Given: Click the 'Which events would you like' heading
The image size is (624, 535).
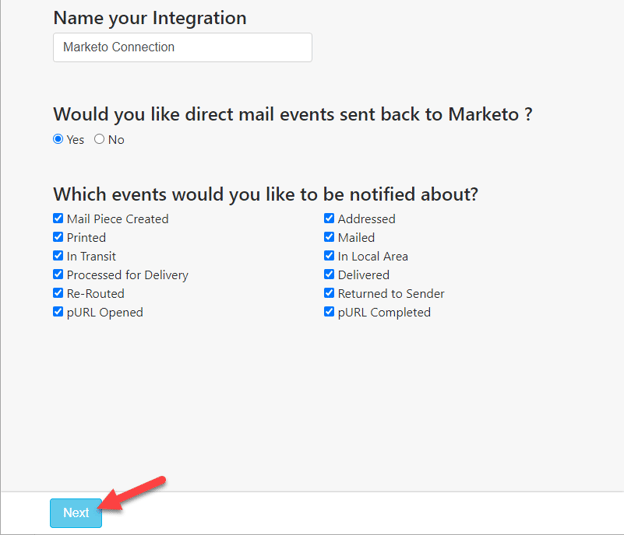Looking at the screenshot, I should (265, 195).
